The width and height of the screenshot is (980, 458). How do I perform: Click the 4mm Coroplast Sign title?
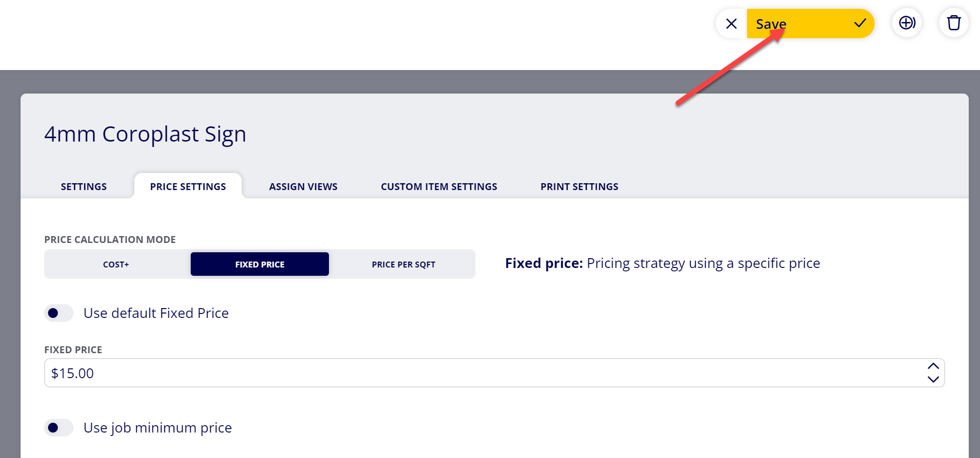[x=145, y=134]
